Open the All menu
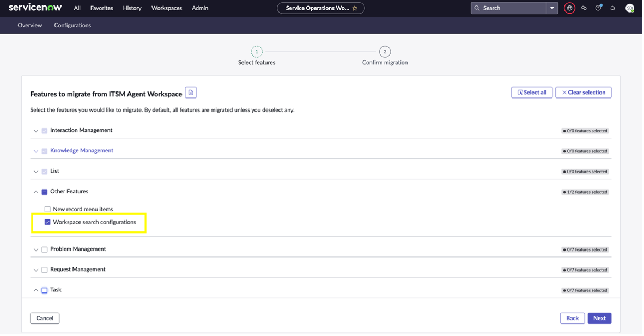The image size is (644, 336). tap(77, 8)
